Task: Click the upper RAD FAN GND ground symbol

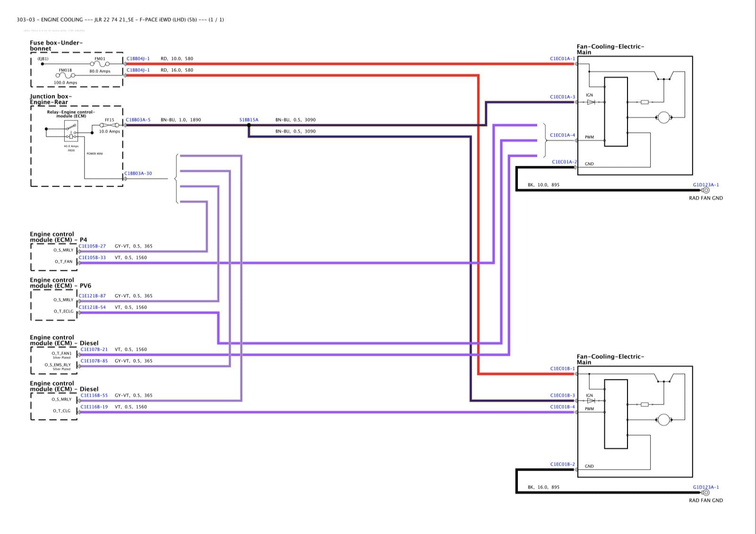Action: pyautogui.click(x=705, y=190)
